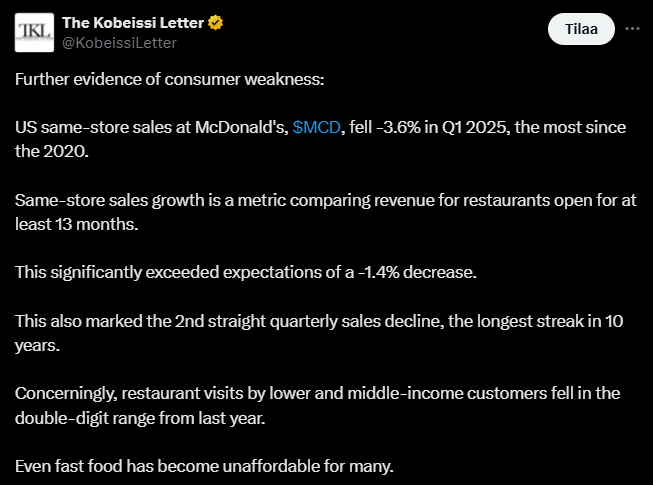Viewport: 653px width, 485px height.
Task: Open the $MCD cashtag link
Action: 317,127
